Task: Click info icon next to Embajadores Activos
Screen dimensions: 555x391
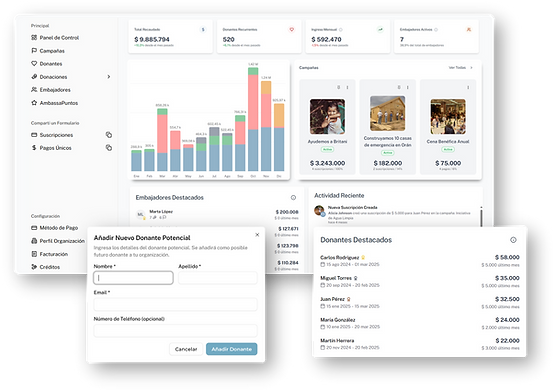Action: pos(436,30)
